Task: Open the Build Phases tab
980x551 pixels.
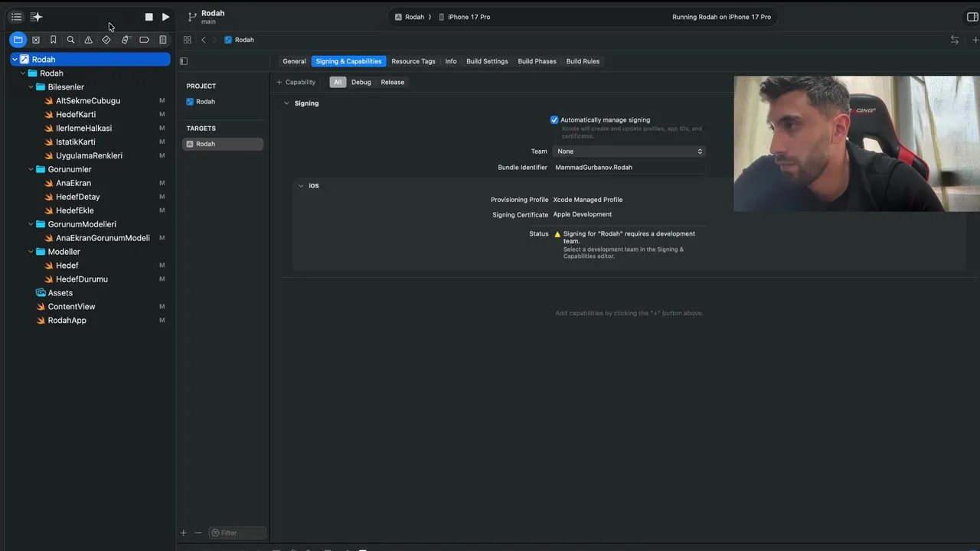Action: tap(537, 61)
